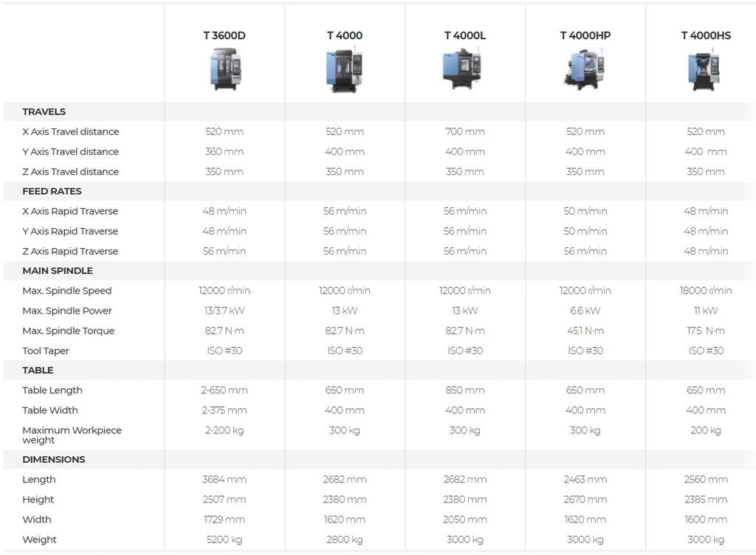Click the 3684 mm length value
The image size is (756, 555).
[224, 480]
